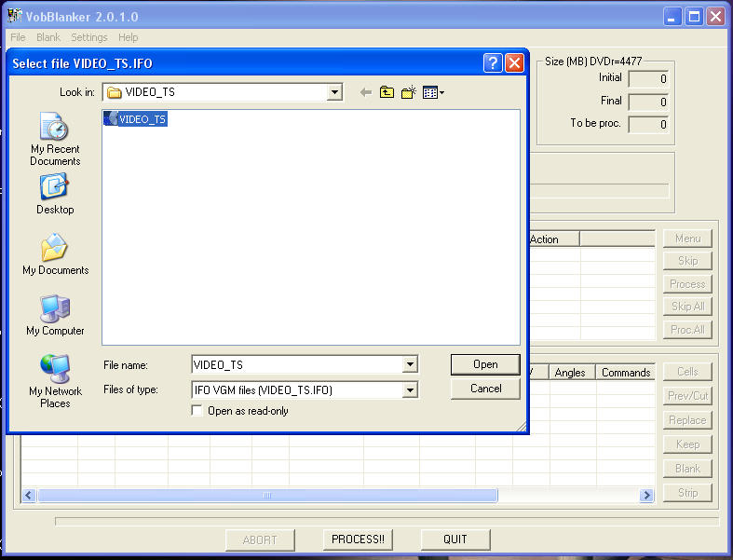Image resolution: width=733 pixels, height=560 pixels.
Task: Click the Replace button
Action: [687, 420]
